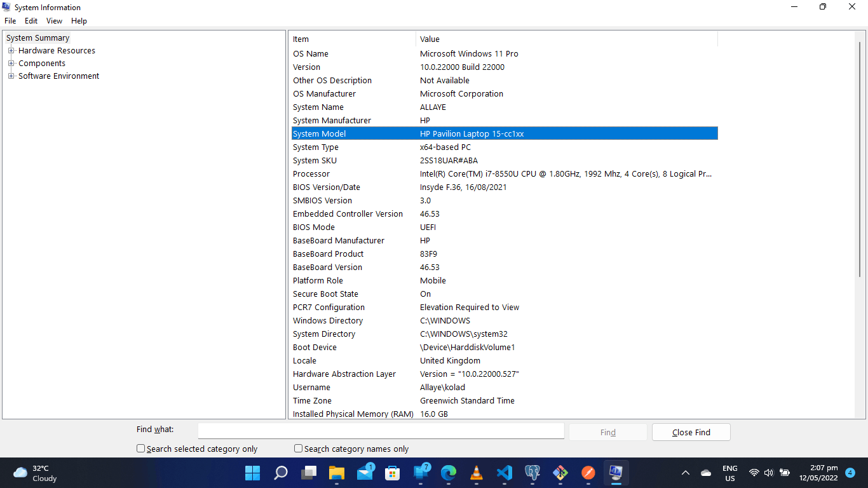The height and width of the screenshot is (488, 868).
Task: Click the Find button
Action: tap(608, 432)
